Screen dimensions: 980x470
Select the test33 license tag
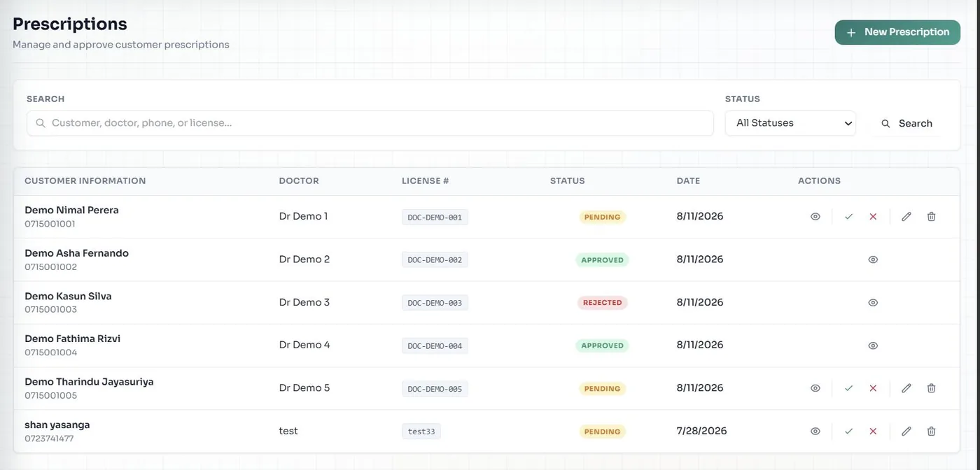421,432
